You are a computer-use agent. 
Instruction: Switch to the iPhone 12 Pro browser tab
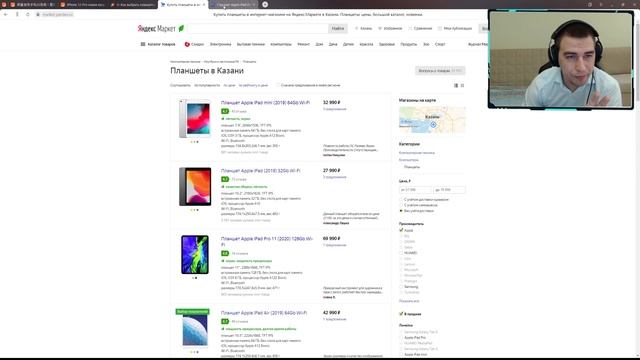pos(82,4)
